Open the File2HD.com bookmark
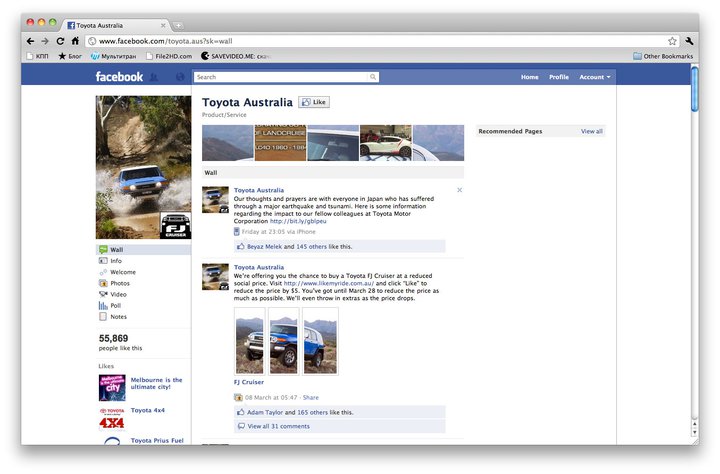This screenshot has height=474, width=720. 169,56
